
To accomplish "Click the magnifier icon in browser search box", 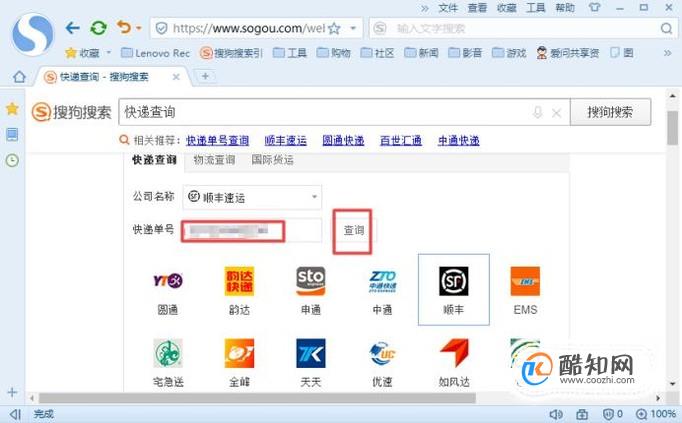I will (x=666, y=29).
